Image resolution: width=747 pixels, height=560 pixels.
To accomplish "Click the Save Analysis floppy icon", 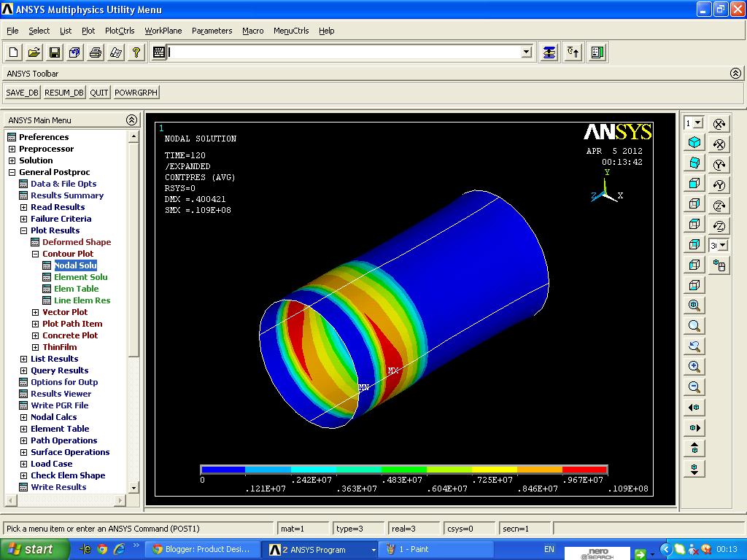I will (54, 52).
